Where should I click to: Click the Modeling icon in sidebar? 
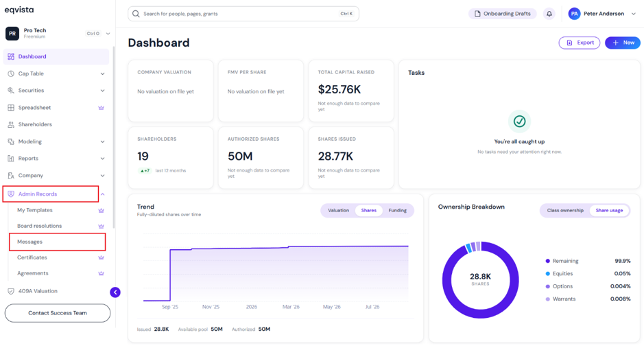point(11,141)
